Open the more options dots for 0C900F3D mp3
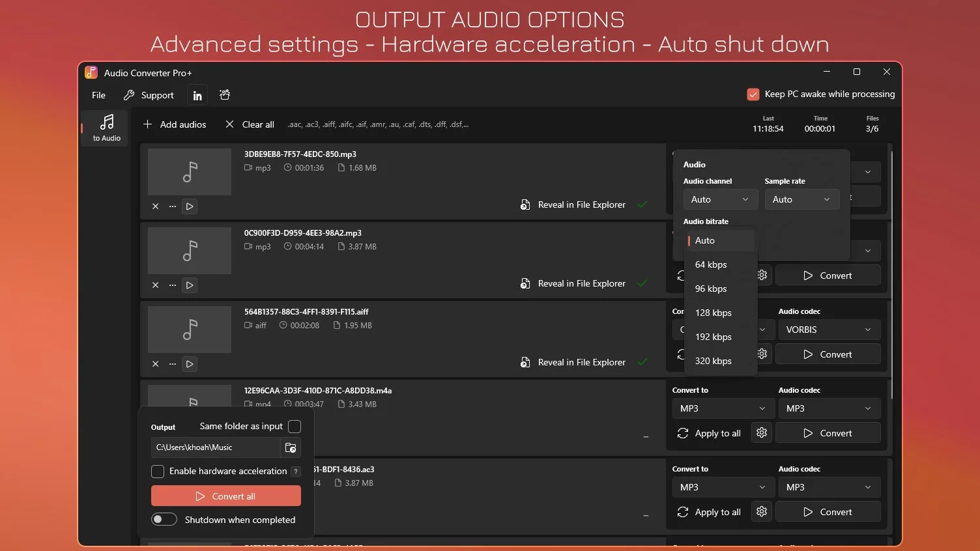This screenshot has width=980, height=551. tap(173, 285)
